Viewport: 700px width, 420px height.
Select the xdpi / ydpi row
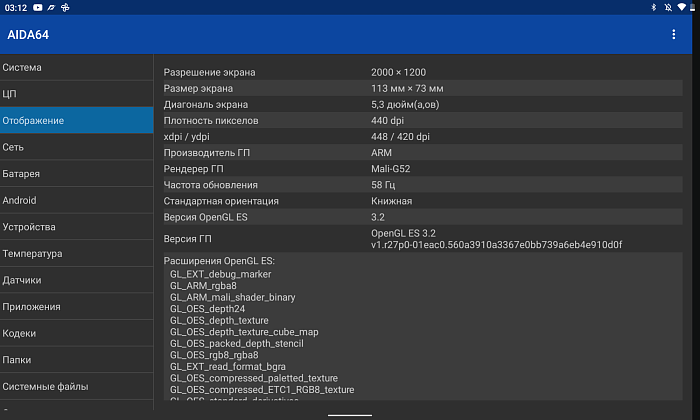[x=422, y=137]
